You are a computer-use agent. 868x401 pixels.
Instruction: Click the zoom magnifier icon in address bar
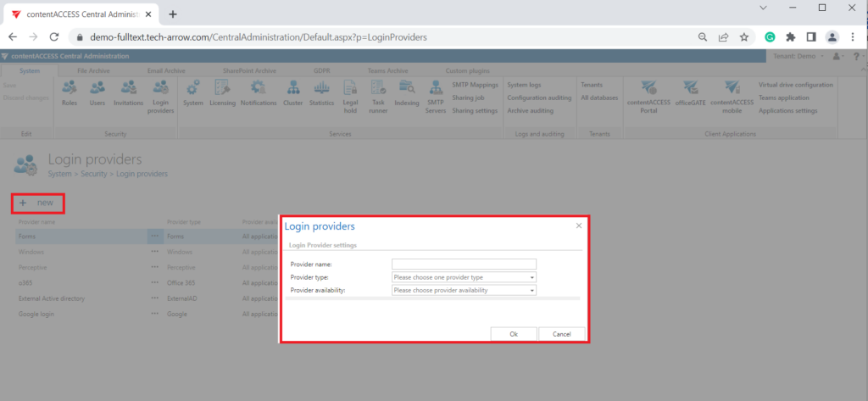pos(703,37)
